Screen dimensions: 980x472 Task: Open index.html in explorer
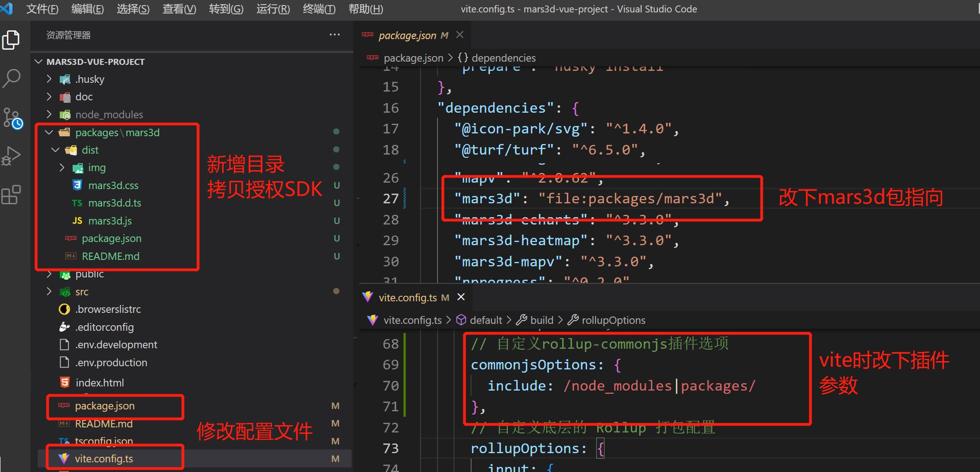click(100, 383)
